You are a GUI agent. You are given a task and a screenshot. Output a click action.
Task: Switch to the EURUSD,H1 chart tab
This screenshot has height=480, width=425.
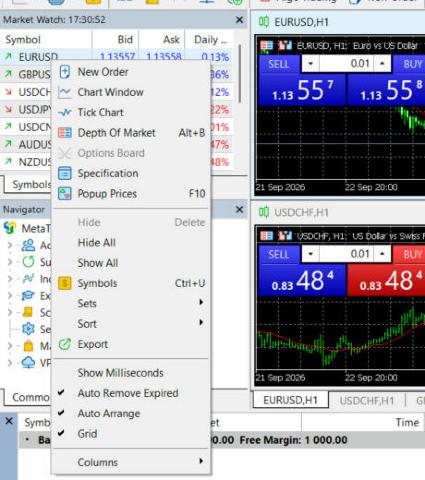tap(290, 400)
